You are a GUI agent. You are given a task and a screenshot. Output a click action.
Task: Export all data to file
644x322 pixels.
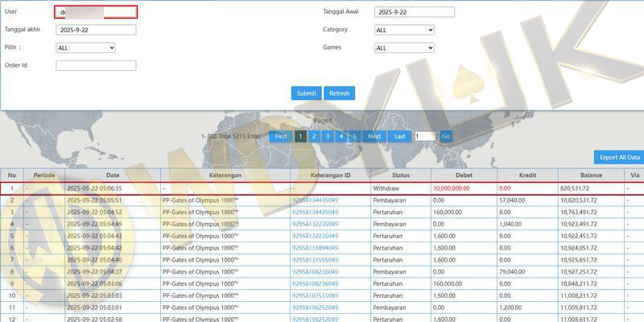pyautogui.click(x=619, y=157)
